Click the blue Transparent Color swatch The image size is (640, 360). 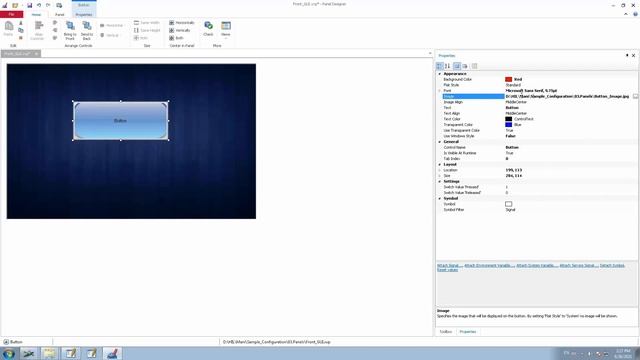pos(508,125)
